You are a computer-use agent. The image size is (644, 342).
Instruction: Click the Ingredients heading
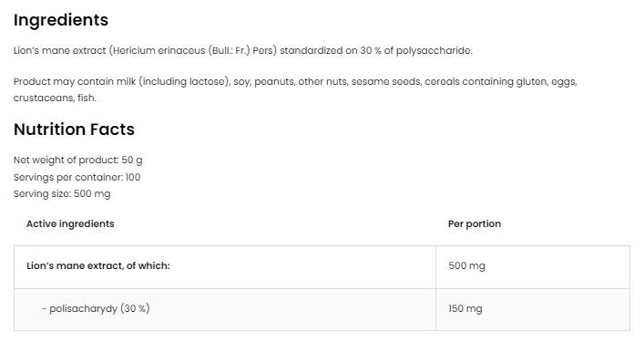[x=61, y=20]
